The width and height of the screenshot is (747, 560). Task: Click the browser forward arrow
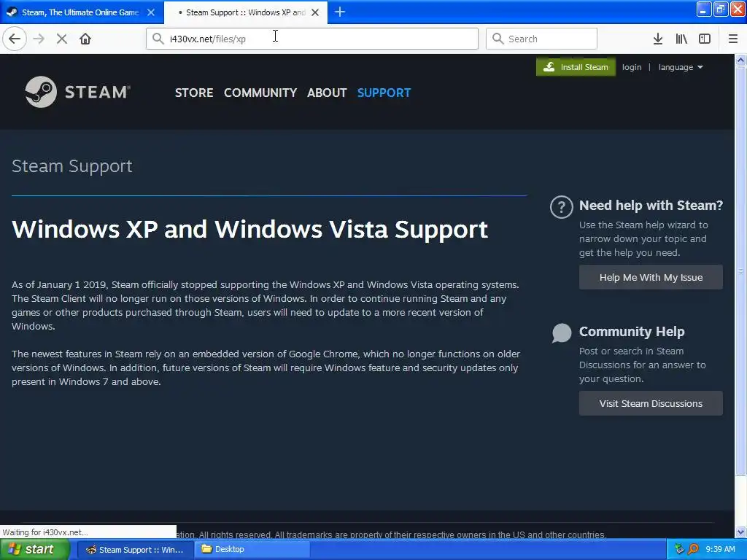pyautogui.click(x=39, y=39)
